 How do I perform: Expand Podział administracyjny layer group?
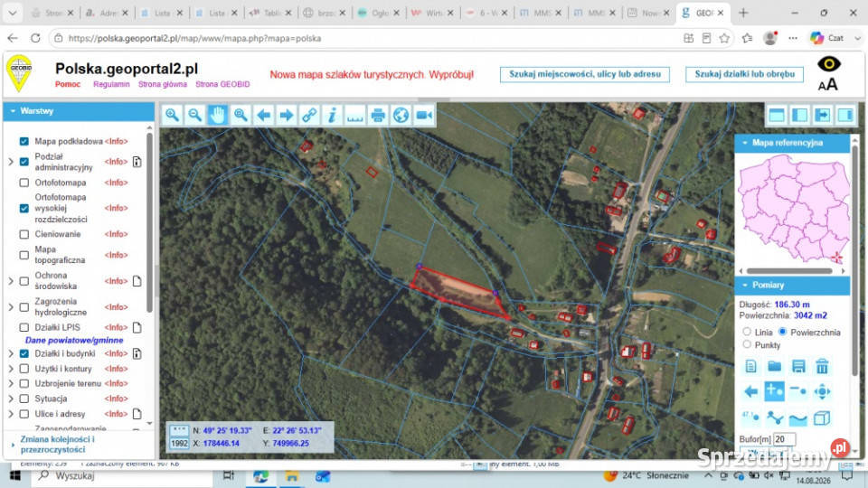click(11, 162)
